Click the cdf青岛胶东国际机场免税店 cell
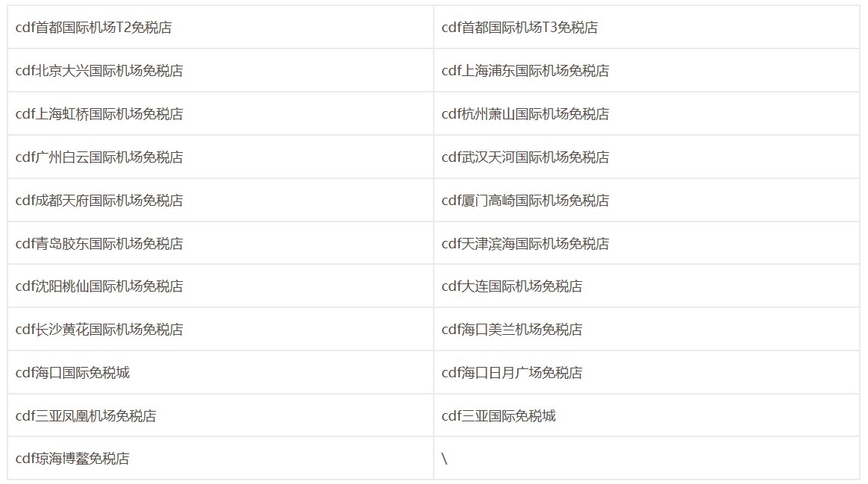Image resolution: width=868 pixels, height=484 pixels. point(99,244)
